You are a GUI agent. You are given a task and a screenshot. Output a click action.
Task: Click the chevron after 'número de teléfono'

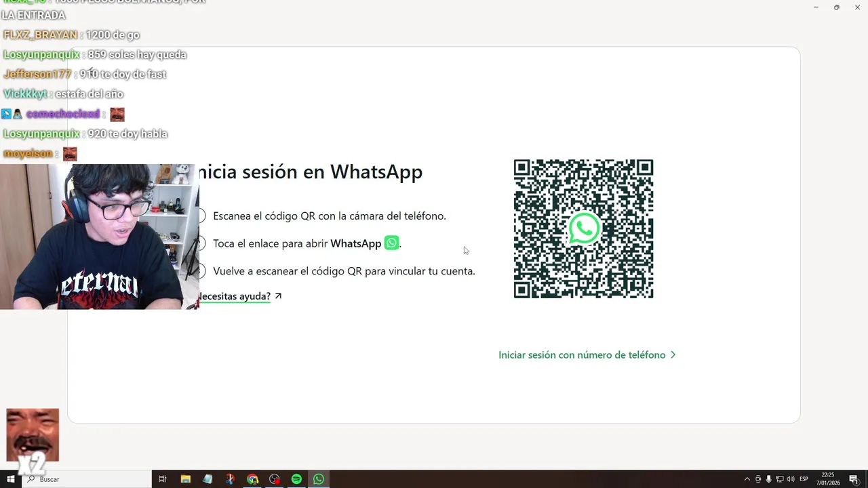click(673, 354)
